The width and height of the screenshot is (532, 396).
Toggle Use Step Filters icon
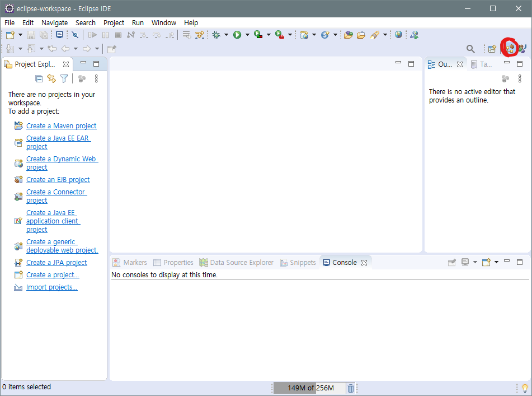click(x=200, y=35)
